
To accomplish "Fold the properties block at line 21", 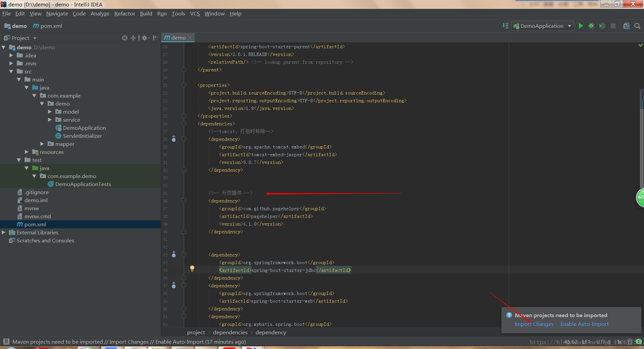I will pyautogui.click(x=184, y=85).
